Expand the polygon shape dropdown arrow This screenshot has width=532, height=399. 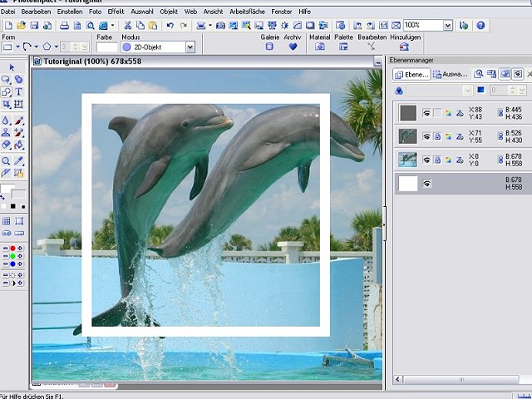coord(57,47)
